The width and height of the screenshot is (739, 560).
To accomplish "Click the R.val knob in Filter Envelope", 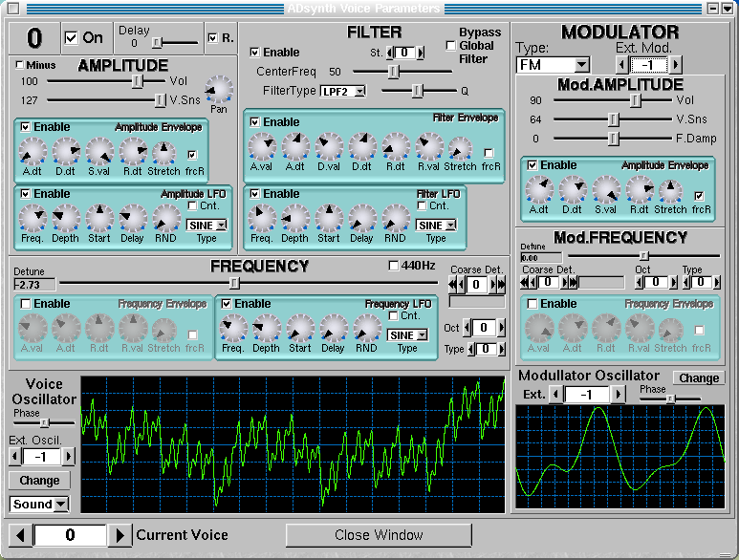I will [429, 146].
